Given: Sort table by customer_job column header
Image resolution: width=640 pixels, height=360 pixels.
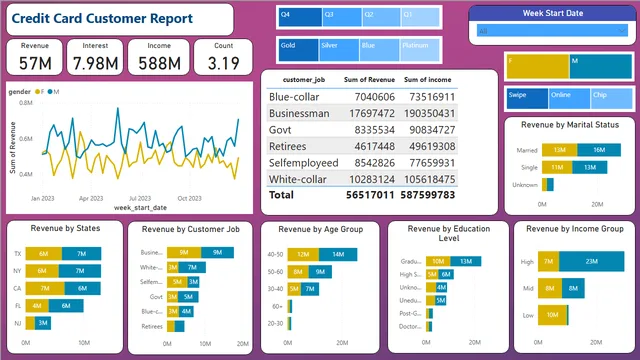Looking at the screenshot, I should click(x=304, y=80).
